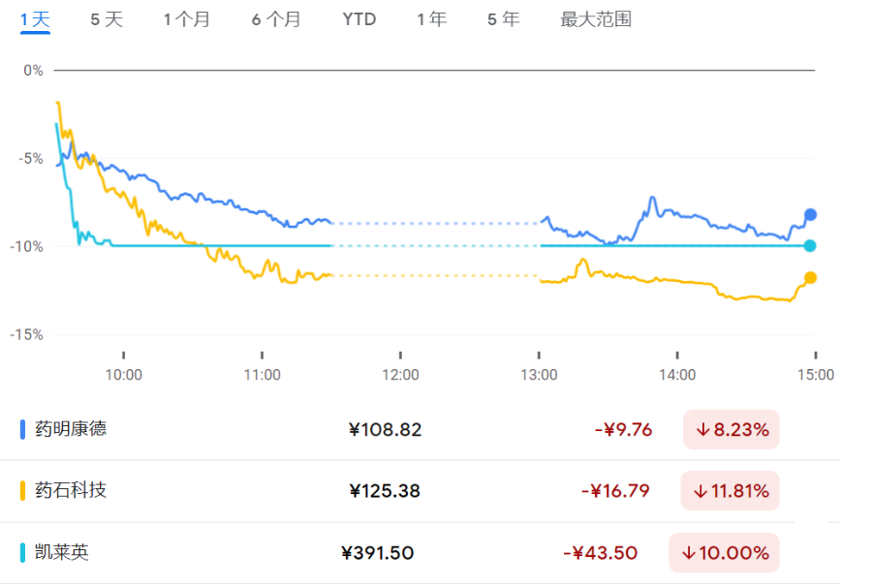Switch to the 5 天 range tab
This screenshot has width=872, height=588.
tap(107, 19)
